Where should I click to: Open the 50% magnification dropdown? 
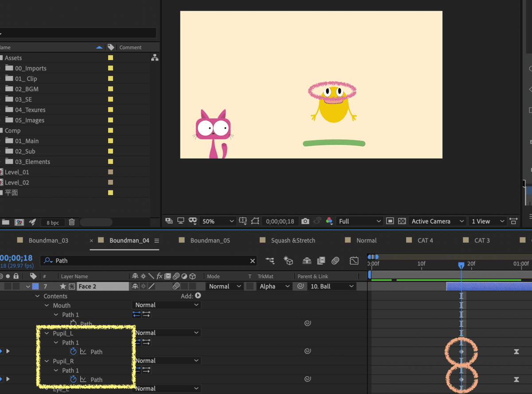pyautogui.click(x=218, y=221)
